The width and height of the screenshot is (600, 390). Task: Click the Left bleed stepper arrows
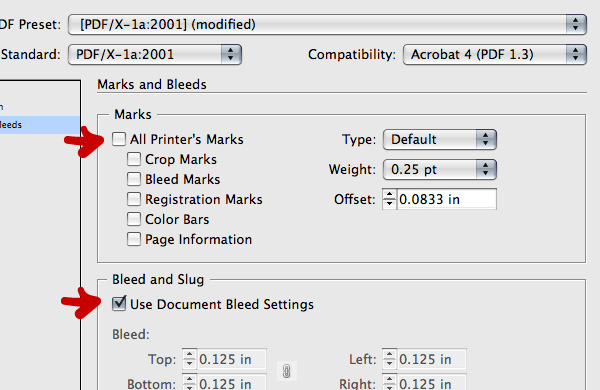(x=390, y=359)
